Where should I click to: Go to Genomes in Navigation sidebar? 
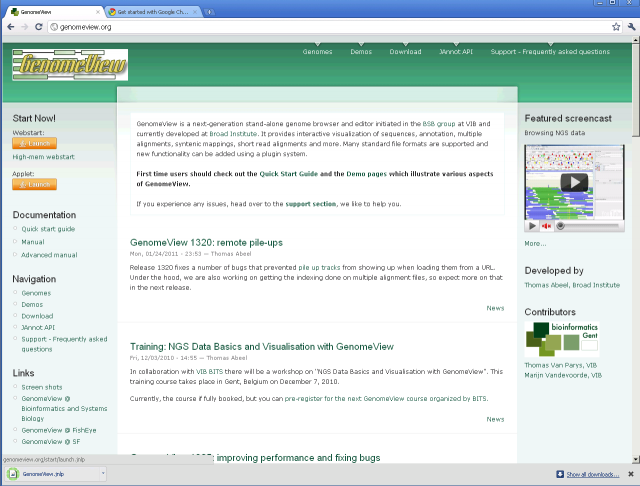point(36,293)
